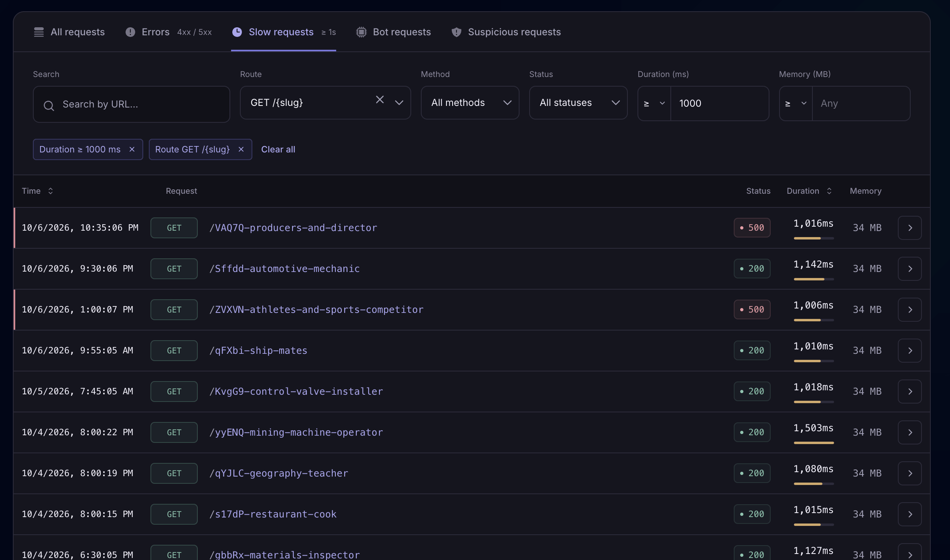The height and width of the screenshot is (560, 950).
Task: Click the search magnifier icon
Action: pyautogui.click(x=49, y=106)
